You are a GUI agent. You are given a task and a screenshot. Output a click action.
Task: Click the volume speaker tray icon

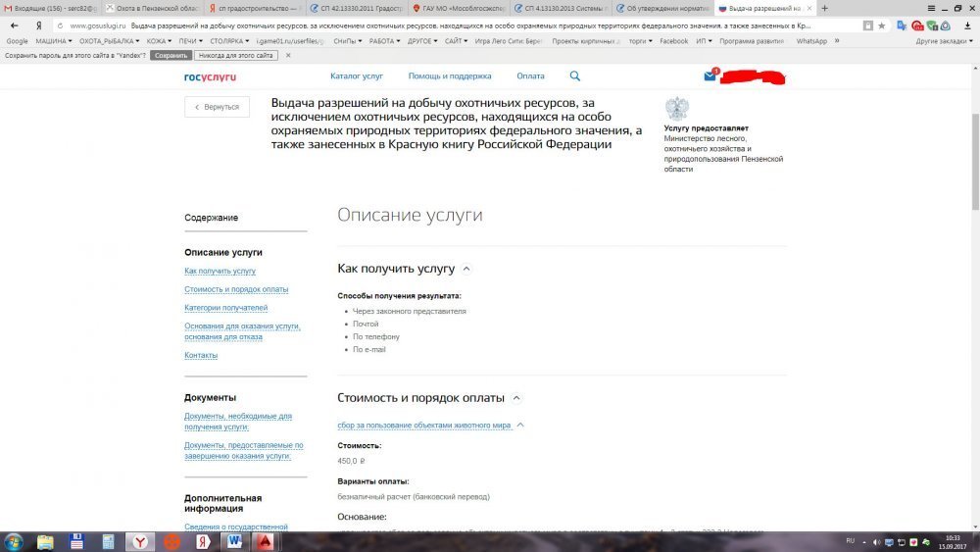click(x=876, y=542)
